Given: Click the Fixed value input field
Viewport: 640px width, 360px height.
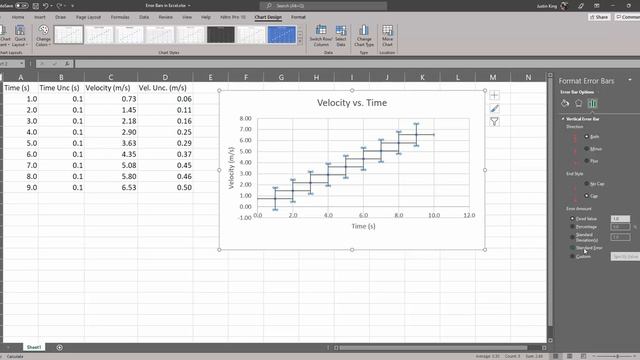Looking at the screenshot, I should point(620,219).
